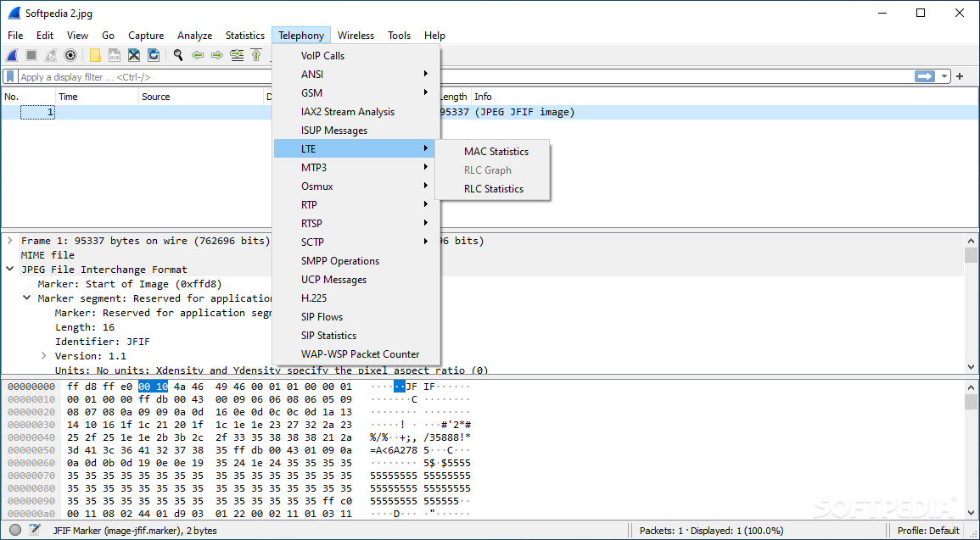
Task: Close the capture file with the X icon
Action: (x=134, y=55)
